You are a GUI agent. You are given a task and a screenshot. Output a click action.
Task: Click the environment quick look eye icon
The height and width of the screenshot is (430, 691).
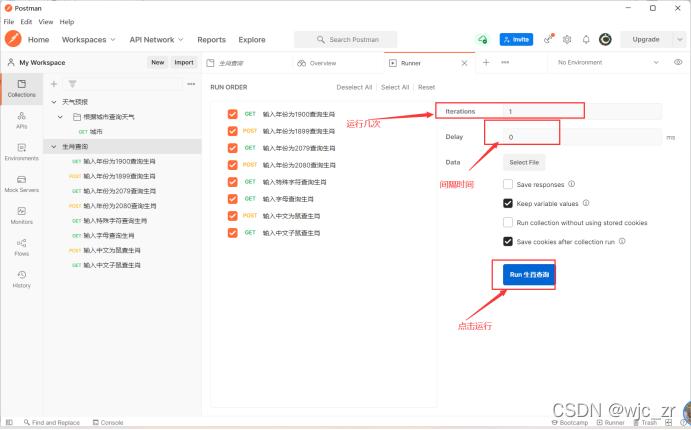678,62
